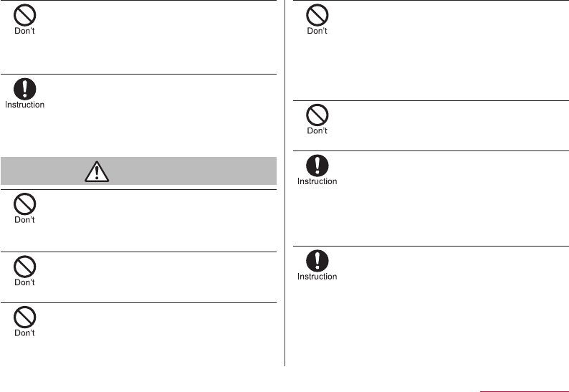The width and height of the screenshot is (569, 392).
Task: Click the lower exclamation icon in right column
Action: [x=317, y=261]
